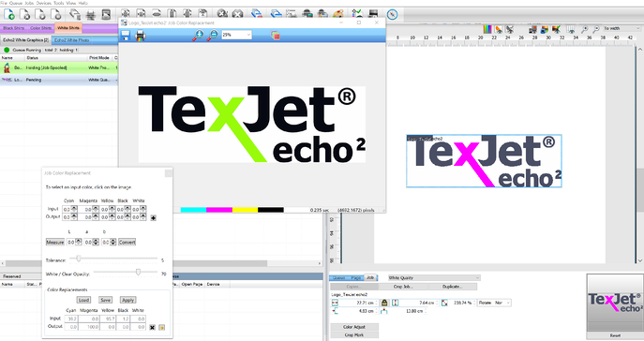The height and width of the screenshot is (341, 644).
Task: Print using the printer icon in replacement window
Action: pos(141,36)
